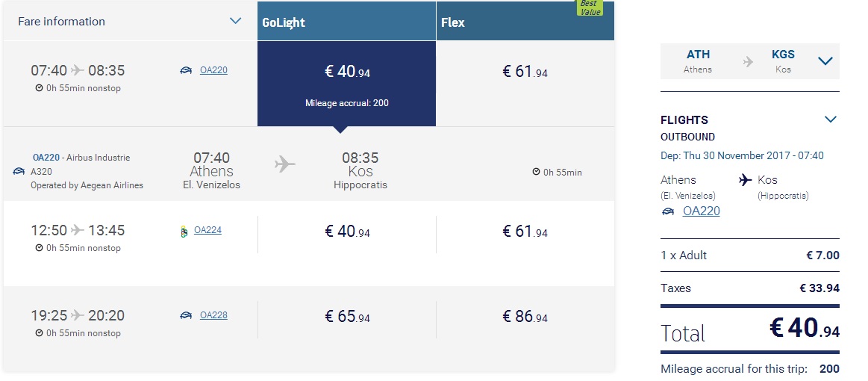Click the clock icon under the 07:40 flight

40,88
